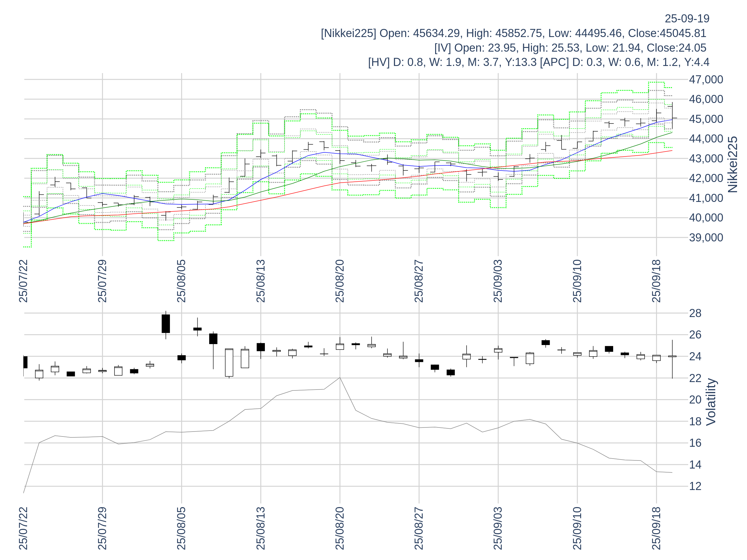The height and width of the screenshot is (560, 747).
Task: Click the 28 volatility axis label
Action: (695, 313)
